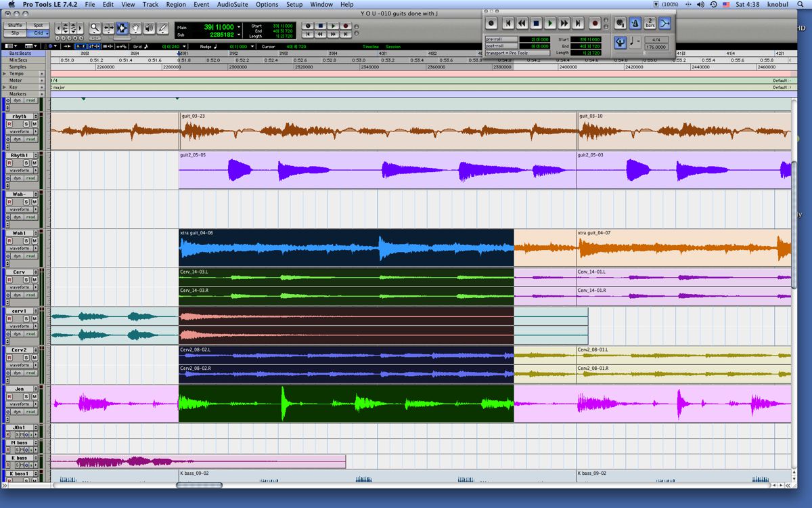Click the horizontal scrollbar thumb at bottom

click(199, 484)
